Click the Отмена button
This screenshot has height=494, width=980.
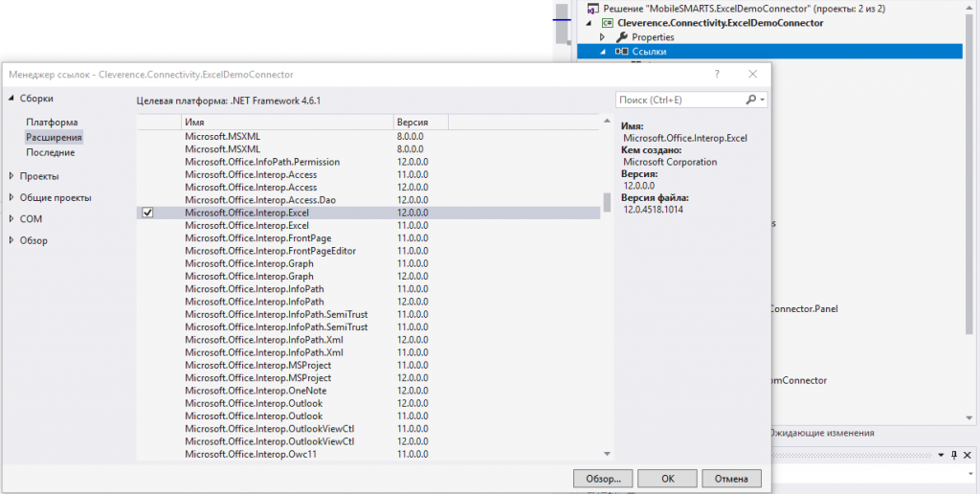tap(731, 479)
